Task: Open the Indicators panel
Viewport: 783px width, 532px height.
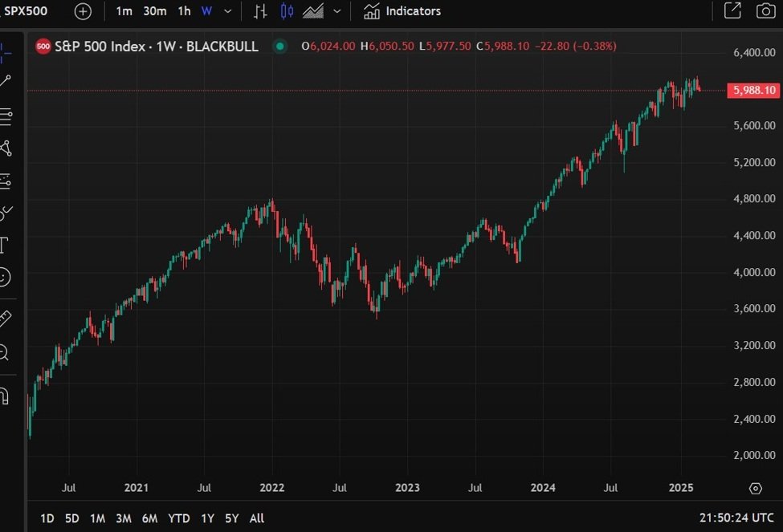Action: pos(402,11)
